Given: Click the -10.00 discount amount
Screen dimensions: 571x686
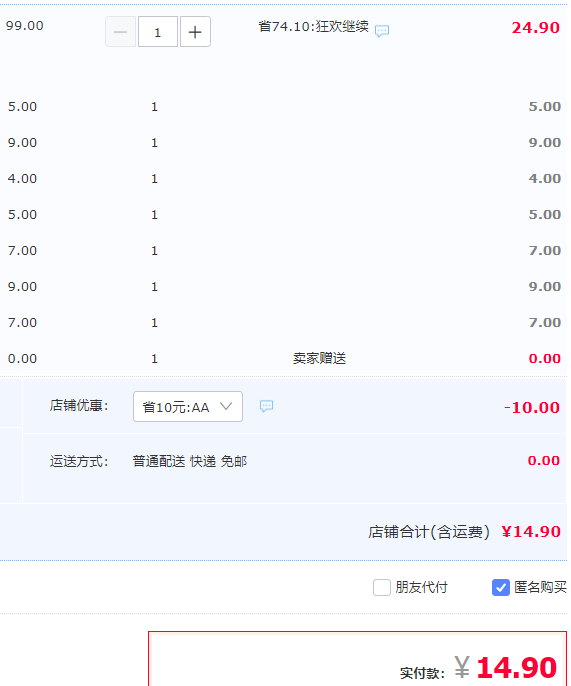Looking at the screenshot, I should click(x=532, y=407).
